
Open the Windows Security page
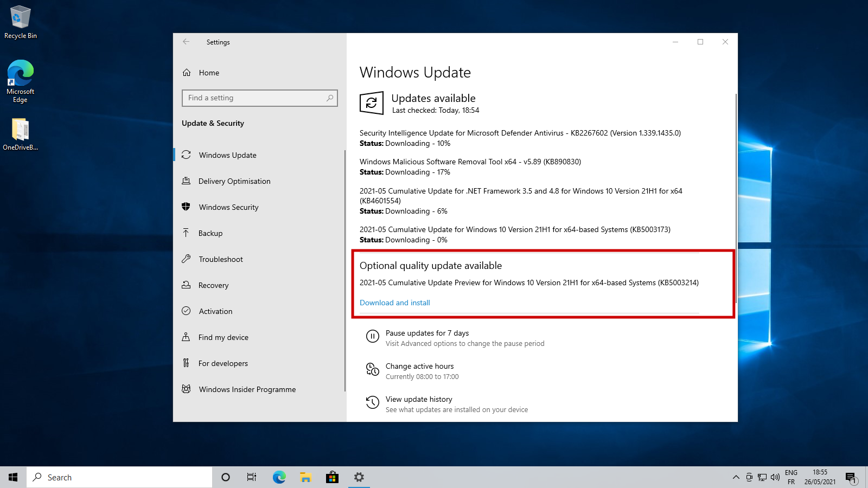pos(259,207)
